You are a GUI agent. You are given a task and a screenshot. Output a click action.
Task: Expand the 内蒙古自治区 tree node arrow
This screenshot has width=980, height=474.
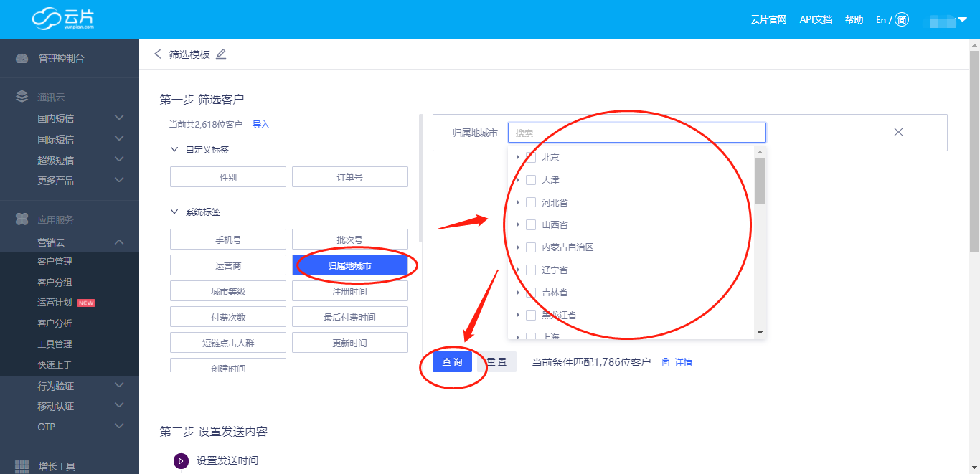coord(517,247)
